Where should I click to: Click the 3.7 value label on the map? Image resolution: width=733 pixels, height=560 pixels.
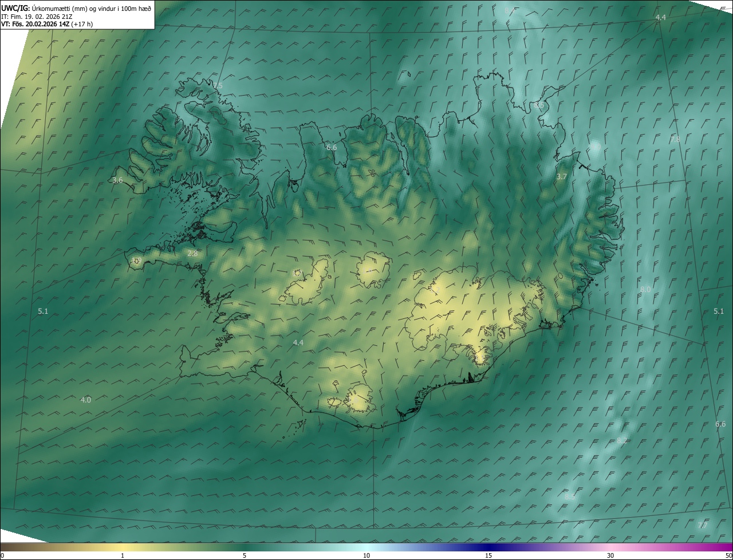tap(561, 177)
